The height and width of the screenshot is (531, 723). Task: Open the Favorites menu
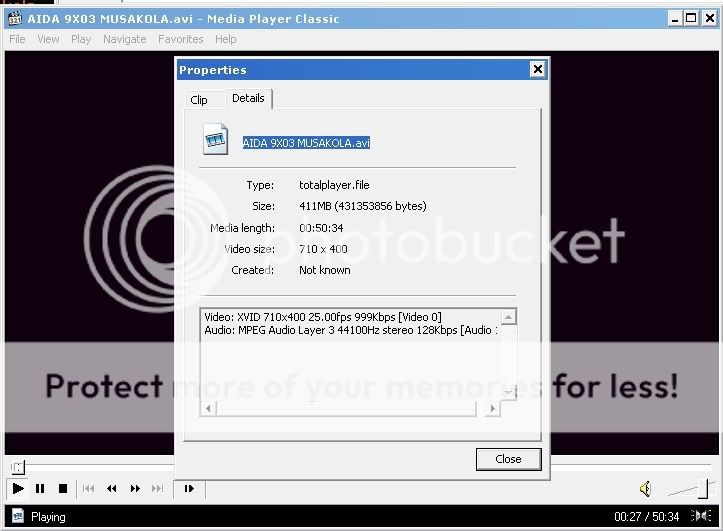(x=180, y=39)
